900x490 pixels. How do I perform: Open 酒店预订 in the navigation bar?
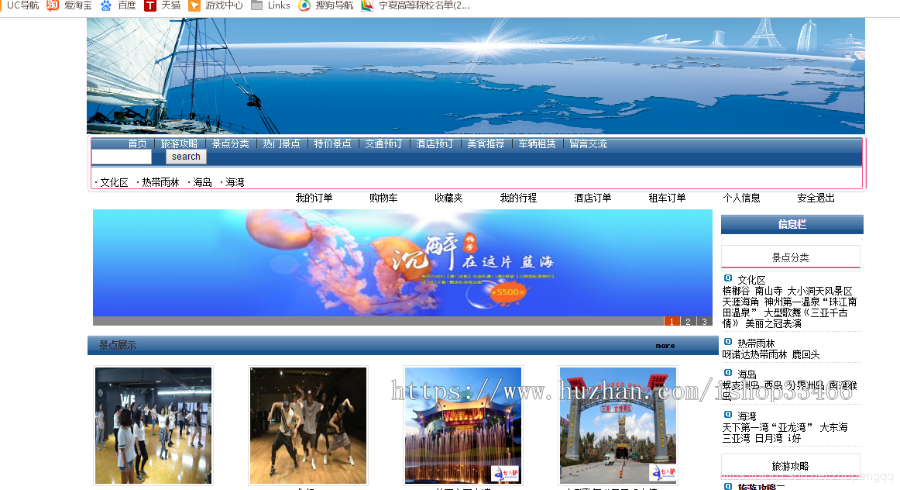(435, 143)
